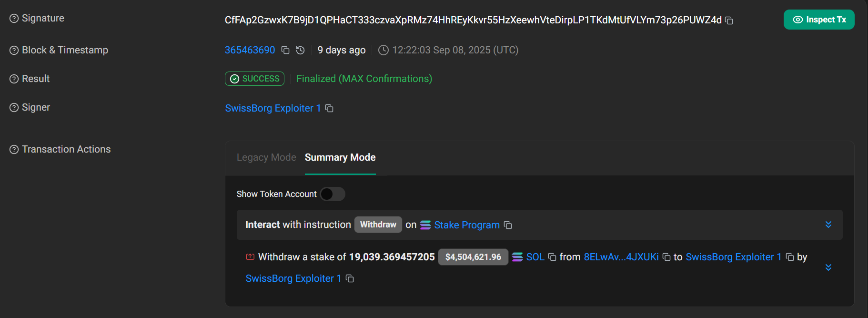Copy recipient SwissBorg Exploiter 1 address after 'to'

click(790, 257)
